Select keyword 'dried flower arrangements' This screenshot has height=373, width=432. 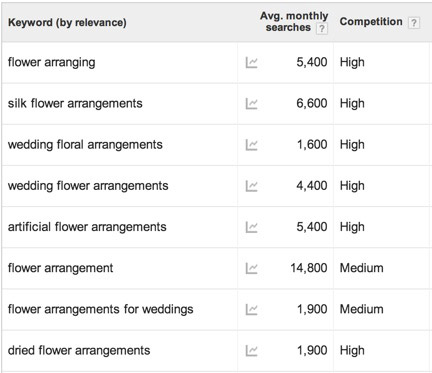coord(79,350)
